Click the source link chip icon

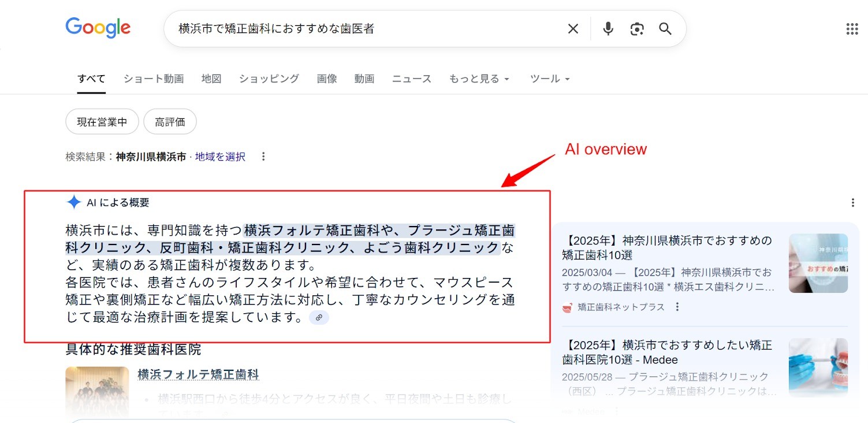point(319,317)
